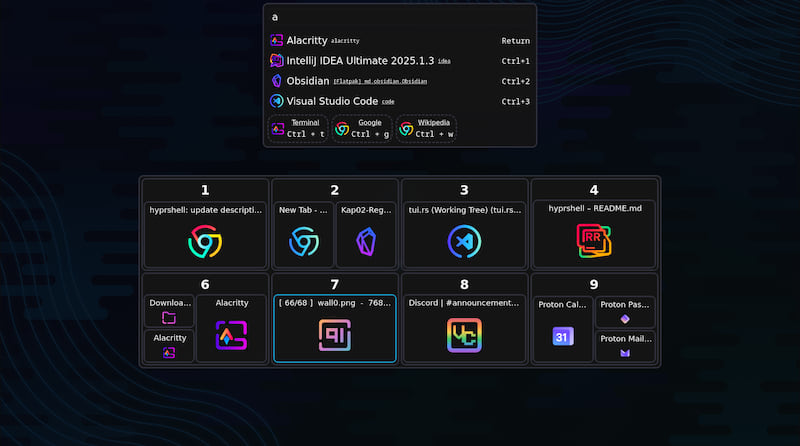800x446 pixels.
Task: Focus the Obsidian "Kap02-Reg..." window
Action: 366,235
